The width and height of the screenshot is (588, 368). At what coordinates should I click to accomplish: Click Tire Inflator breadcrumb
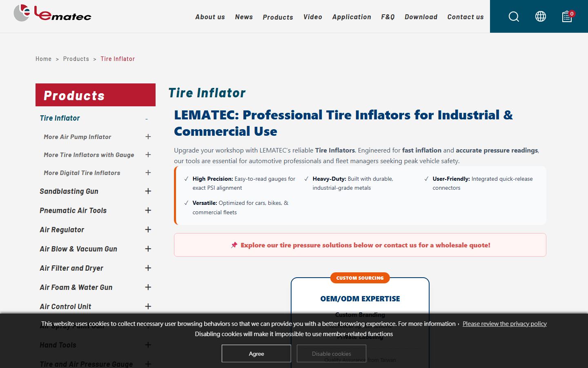(x=118, y=59)
